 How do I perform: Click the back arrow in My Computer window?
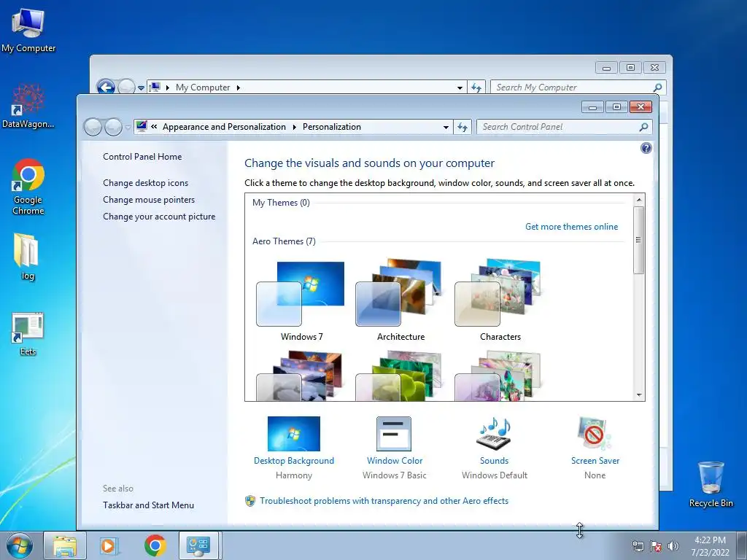click(106, 87)
